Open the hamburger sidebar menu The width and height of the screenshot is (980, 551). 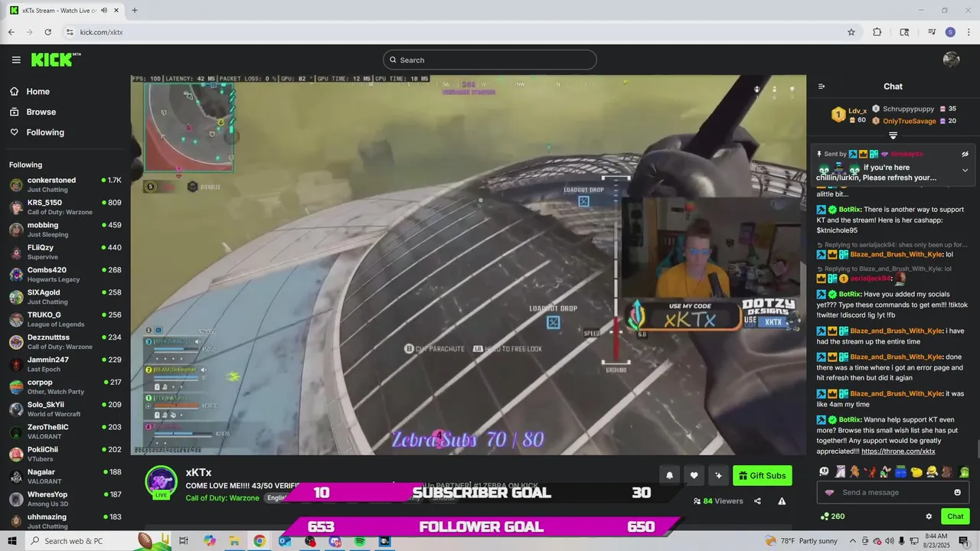coord(16,60)
